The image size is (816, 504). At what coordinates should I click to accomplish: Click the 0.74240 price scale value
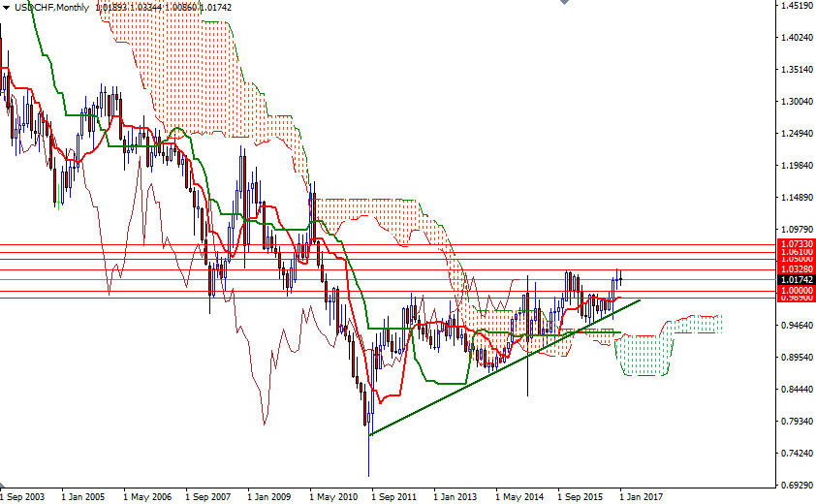click(x=797, y=454)
